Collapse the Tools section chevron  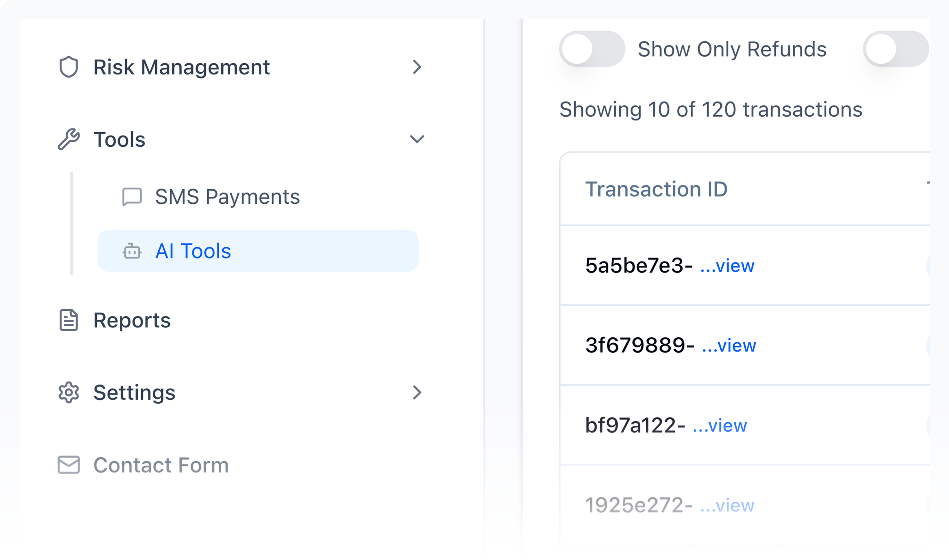pyautogui.click(x=417, y=139)
